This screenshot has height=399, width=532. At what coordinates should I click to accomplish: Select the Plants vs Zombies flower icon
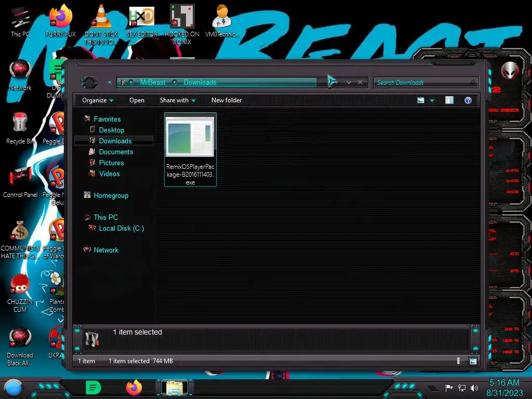coord(55,293)
